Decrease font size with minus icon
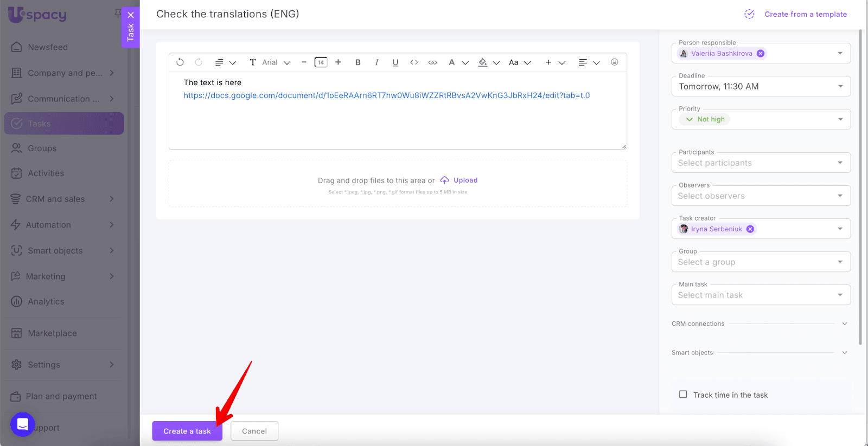The width and height of the screenshot is (868, 446). [x=304, y=62]
